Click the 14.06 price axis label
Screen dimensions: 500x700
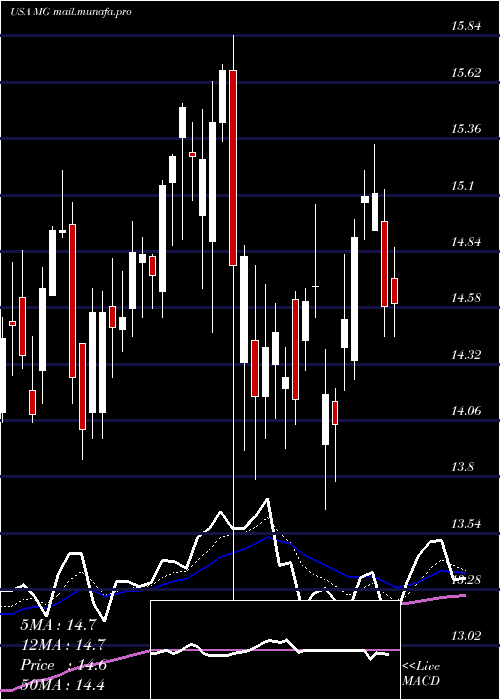tap(466, 411)
